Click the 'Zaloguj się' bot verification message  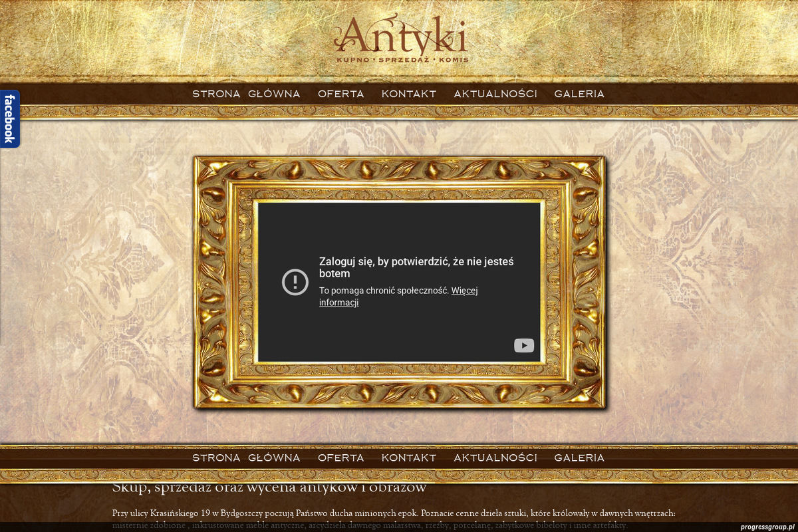click(416, 267)
